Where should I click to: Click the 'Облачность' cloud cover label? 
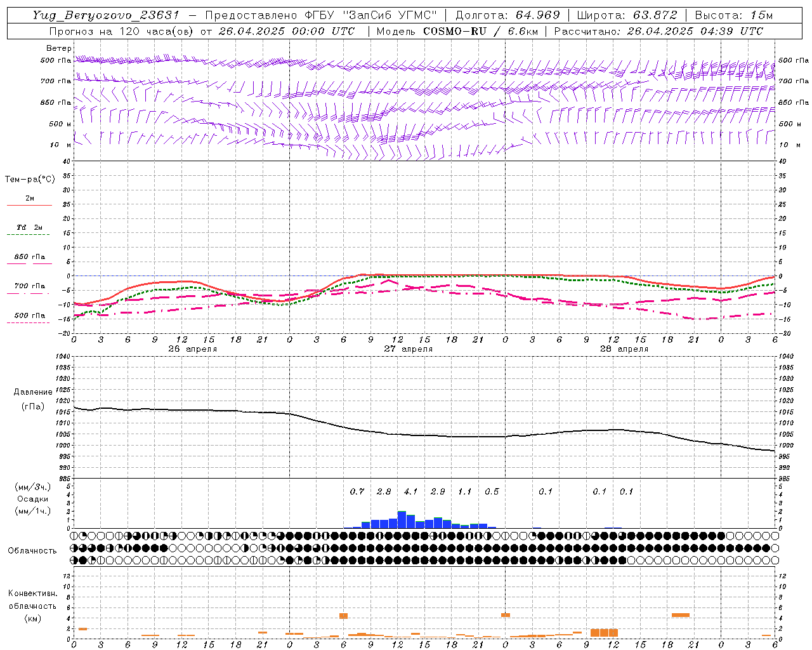click(32, 551)
